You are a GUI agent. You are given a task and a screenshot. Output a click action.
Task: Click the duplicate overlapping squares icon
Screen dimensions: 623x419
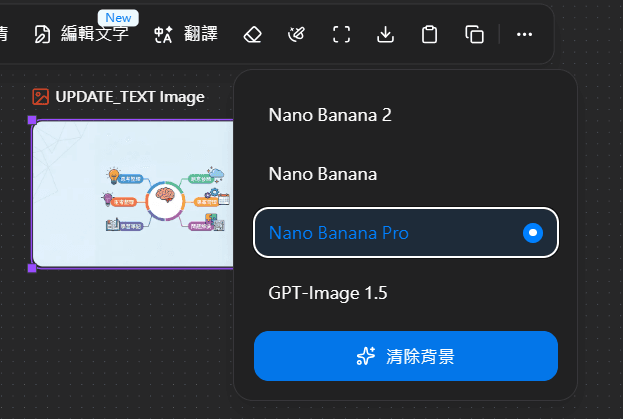(475, 35)
